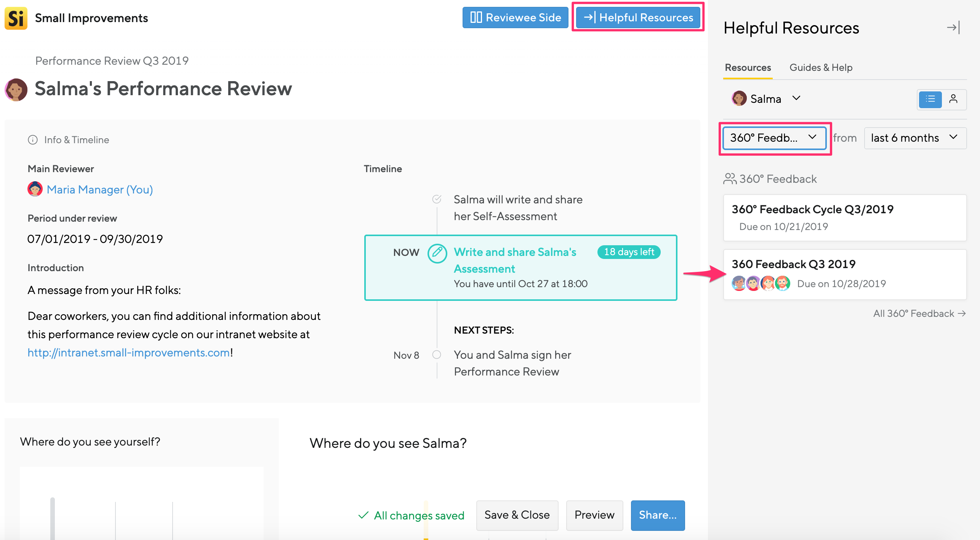Click the Small Improvements Si logo
Screen dimensions: 980x540
point(16,18)
